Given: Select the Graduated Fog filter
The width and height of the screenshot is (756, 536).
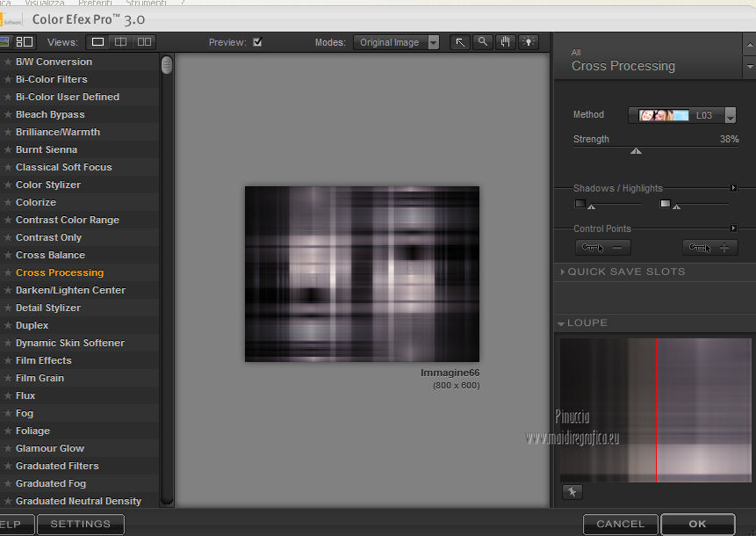Looking at the screenshot, I should (51, 483).
